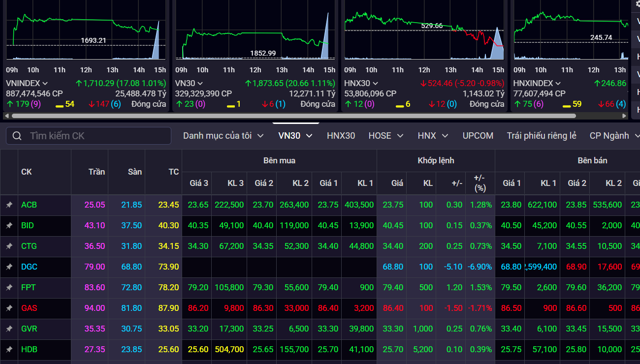Select the UPCOM tab
The height and width of the screenshot is (364, 640).
pos(478,136)
